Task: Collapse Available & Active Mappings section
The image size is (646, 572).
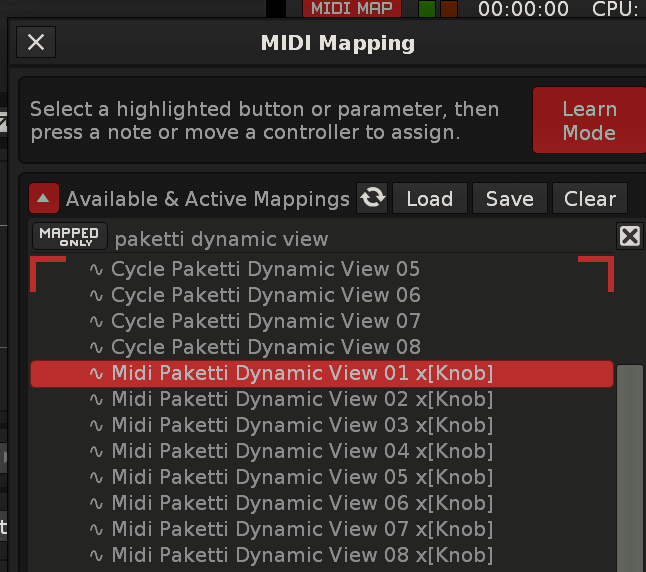Action: (43, 198)
